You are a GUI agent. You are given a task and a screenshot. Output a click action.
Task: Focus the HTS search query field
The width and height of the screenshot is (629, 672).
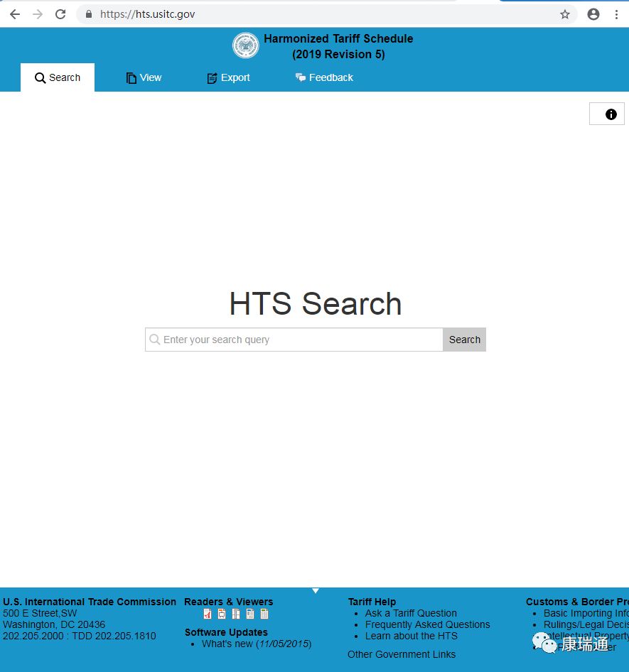point(294,340)
